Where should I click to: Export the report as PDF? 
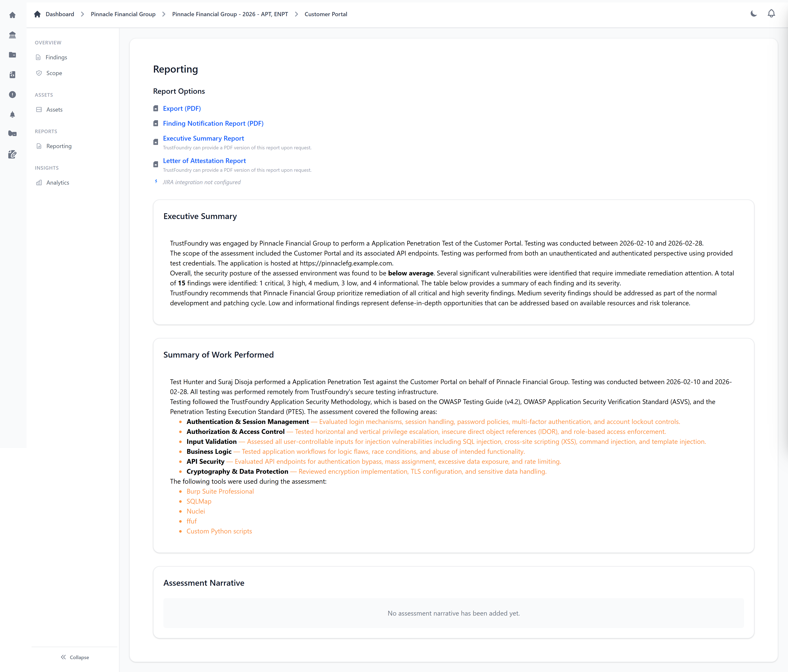point(182,108)
